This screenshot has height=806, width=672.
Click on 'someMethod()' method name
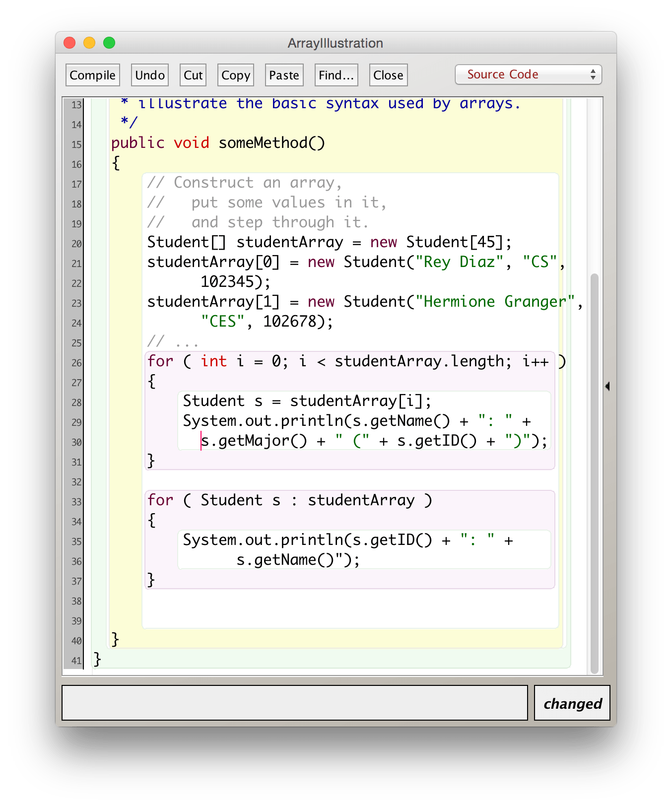click(272, 143)
